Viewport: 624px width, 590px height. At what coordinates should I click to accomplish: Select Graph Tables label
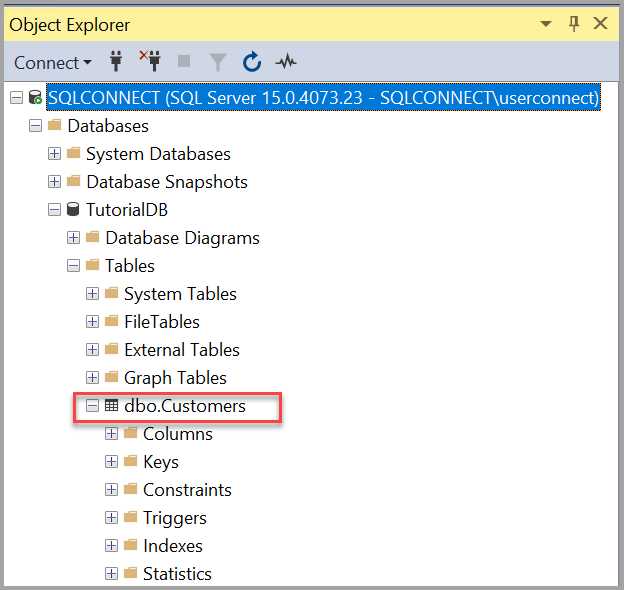pos(175,378)
